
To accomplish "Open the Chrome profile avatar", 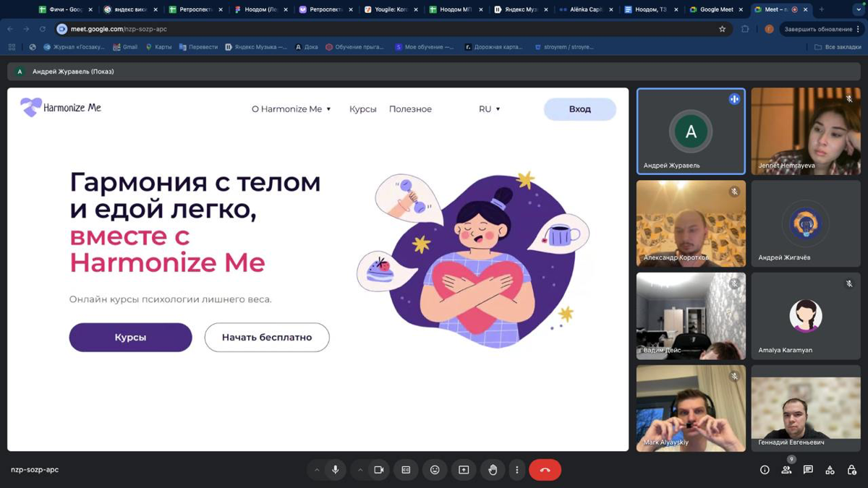I will coord(769,29).
